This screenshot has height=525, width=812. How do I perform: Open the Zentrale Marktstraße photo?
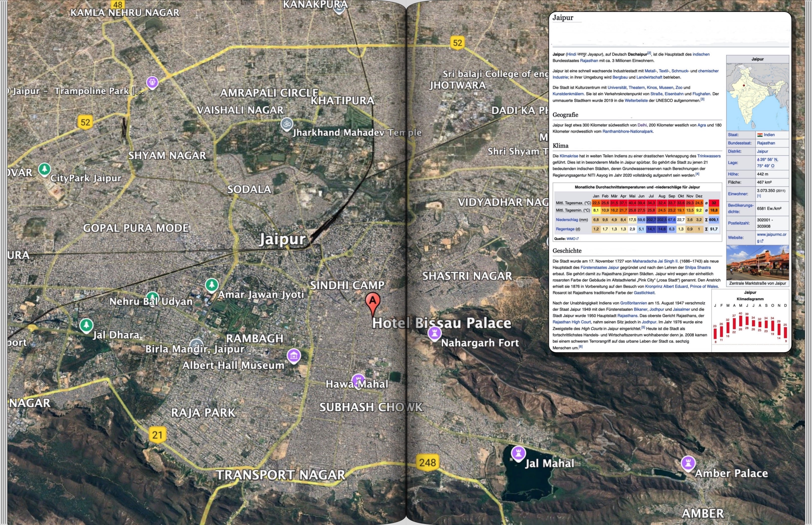[757, 262]
